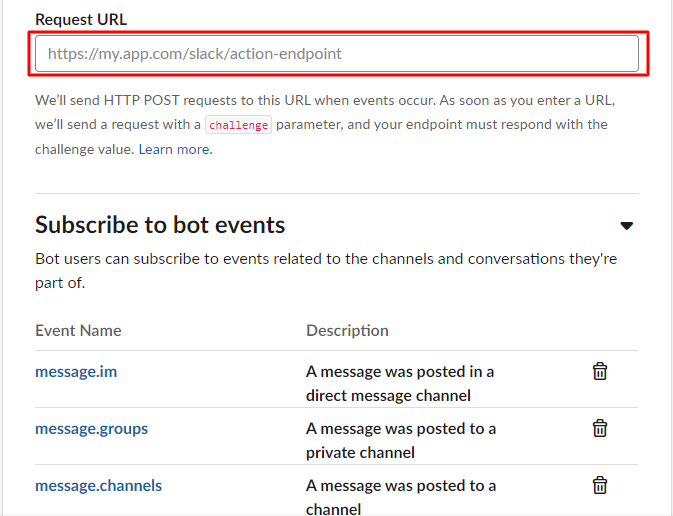This screenshot has height=516, width=673.
Task: Click the Description column header
Action: point(347,331)
